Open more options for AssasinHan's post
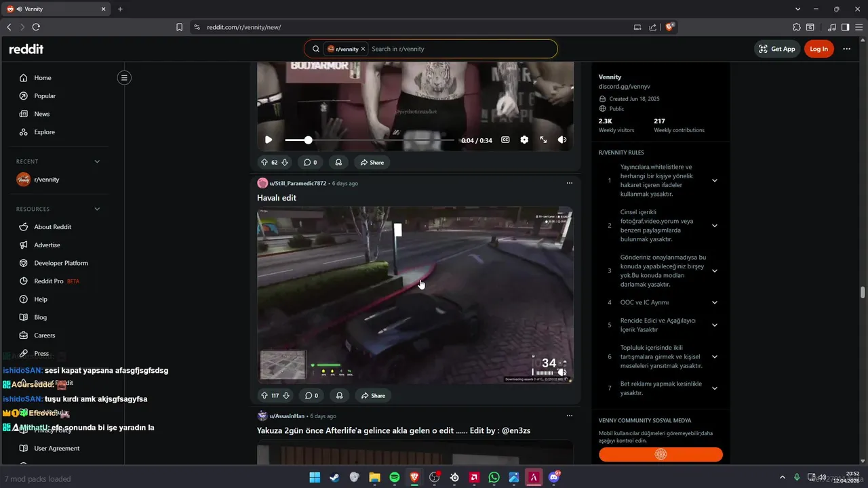The height and width of the screenshot is (488, 868). coord(569,415)
